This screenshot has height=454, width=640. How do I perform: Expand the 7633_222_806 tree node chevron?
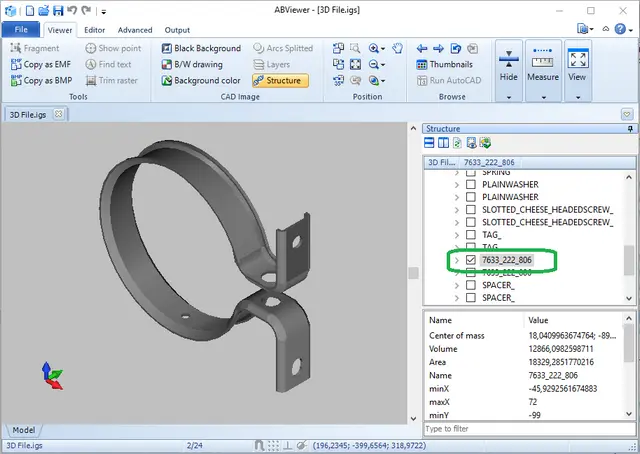click(x=457, y=260)
